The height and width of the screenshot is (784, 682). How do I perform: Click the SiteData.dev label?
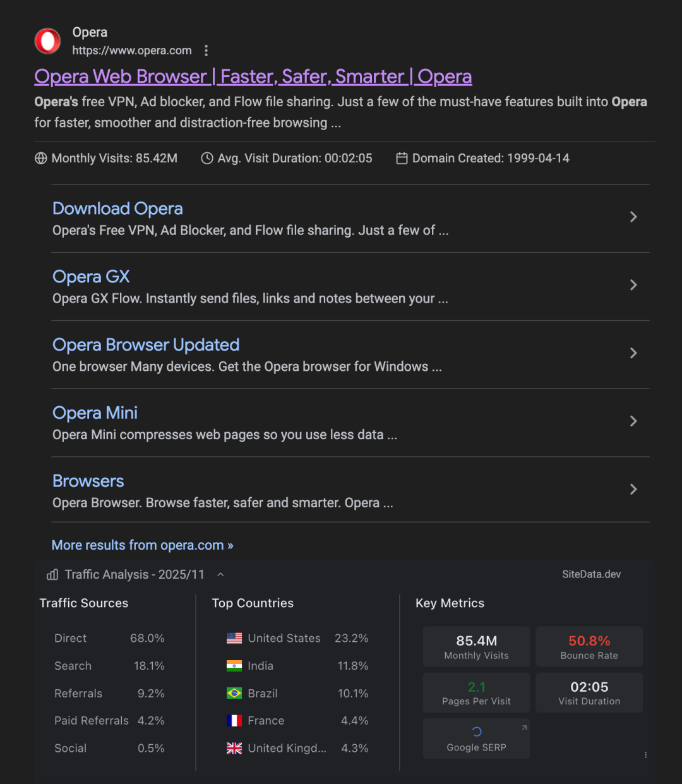592,574
